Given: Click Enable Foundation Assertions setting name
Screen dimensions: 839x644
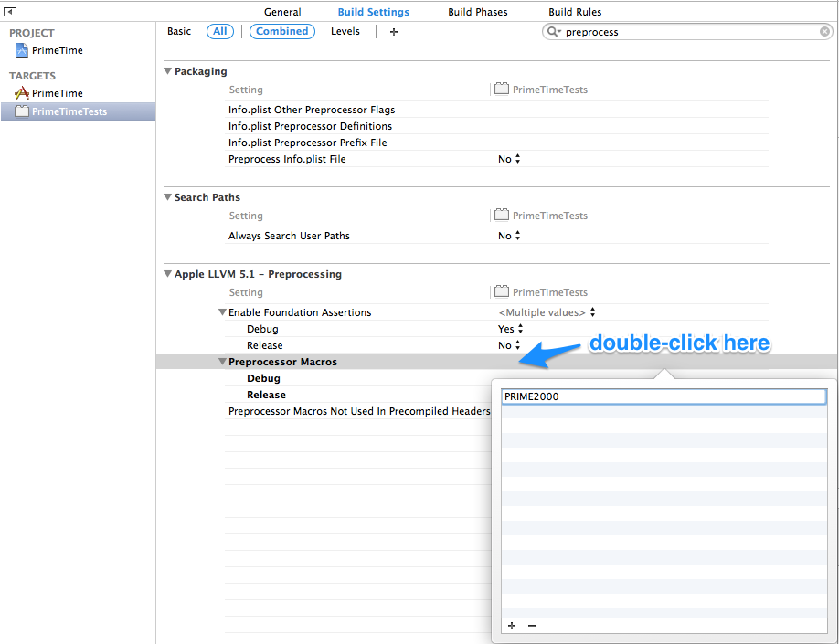Looking at the screenshot, I should pyautogui.click(x=300, y=312).
